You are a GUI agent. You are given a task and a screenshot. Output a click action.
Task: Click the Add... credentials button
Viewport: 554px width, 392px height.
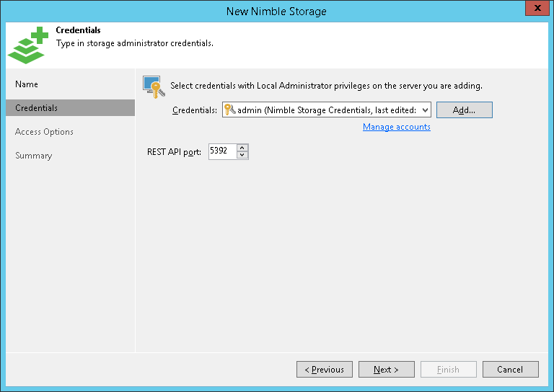[464, 110]
